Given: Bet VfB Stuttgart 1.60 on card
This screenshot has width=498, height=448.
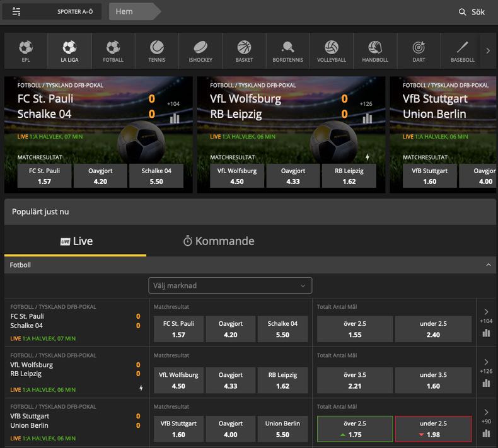Looking at the screenshot, I should coord(430,176).
